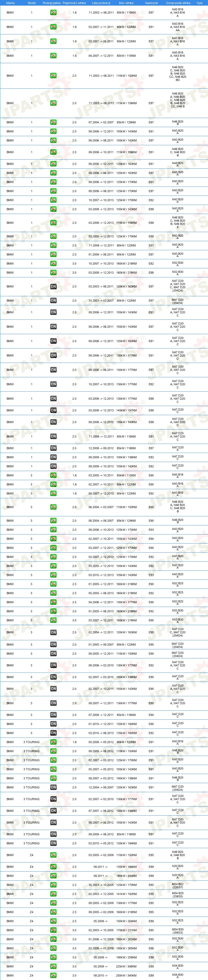Click the Oznaczenie silnika column header
The width and height of the screenshot is (208, 980).
[178, 3]
